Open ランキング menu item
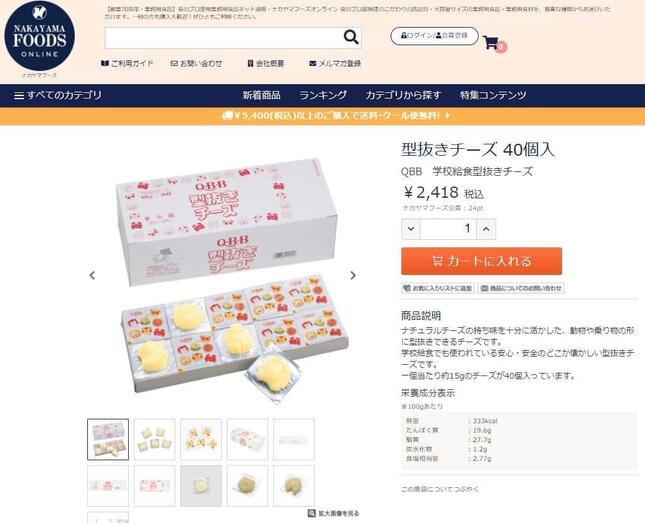 [x=323, y=95]
